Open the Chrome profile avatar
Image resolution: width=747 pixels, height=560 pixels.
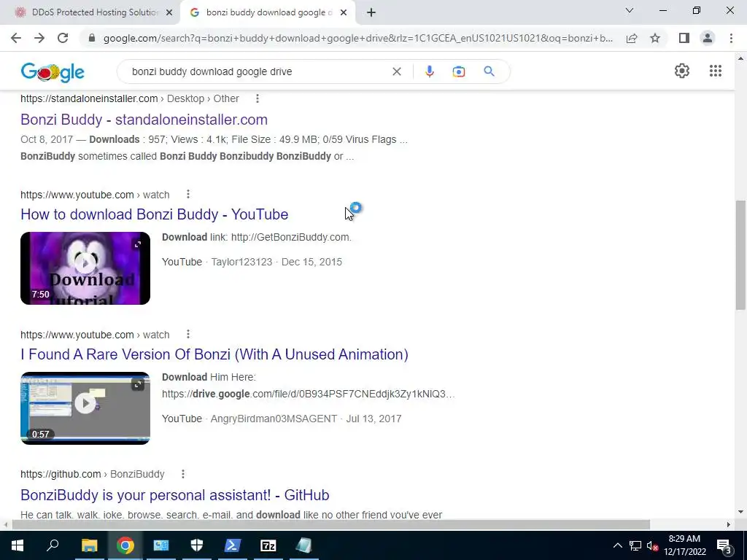tap(708, 38)
